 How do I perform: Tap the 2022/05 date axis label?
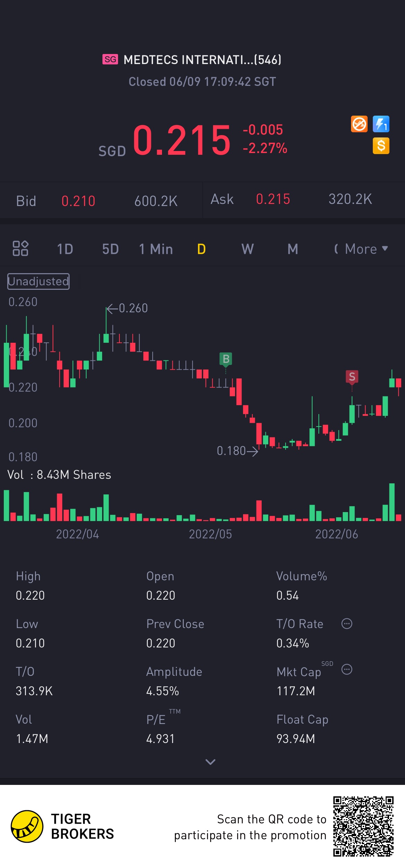[x=210, y=534]
